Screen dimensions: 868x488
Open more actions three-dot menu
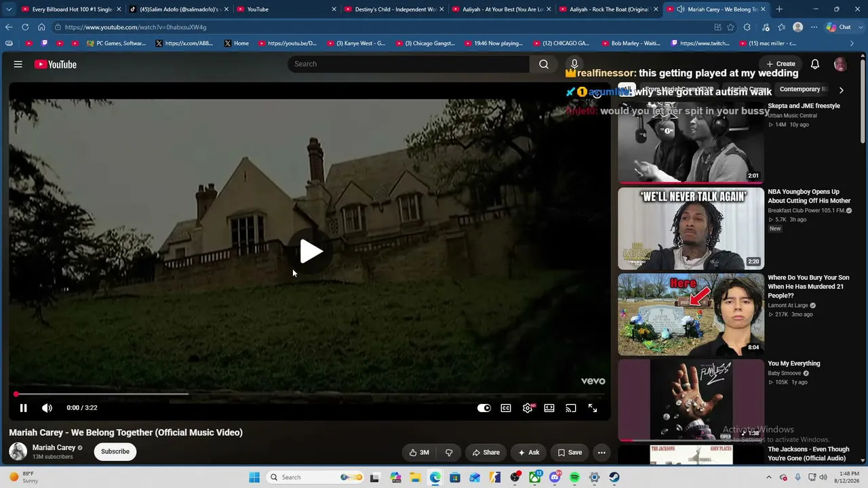(601, 453)
